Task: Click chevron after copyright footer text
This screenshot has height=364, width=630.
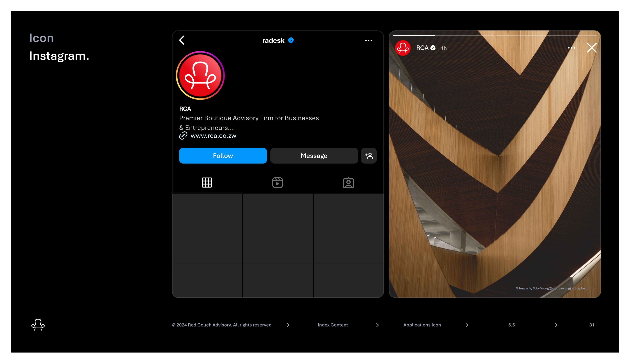Action: (x=288, y=325)
